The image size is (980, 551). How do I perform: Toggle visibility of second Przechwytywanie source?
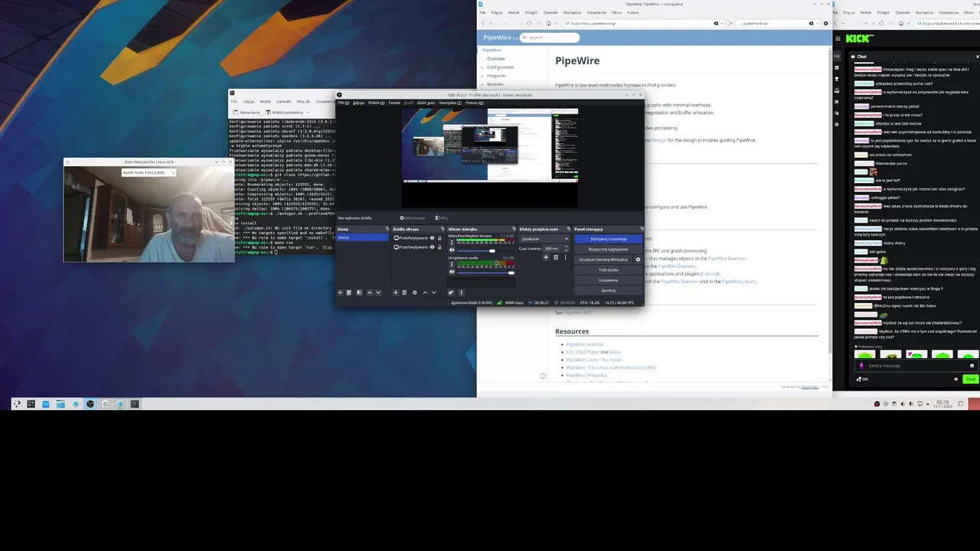click(x=432, y=247)
